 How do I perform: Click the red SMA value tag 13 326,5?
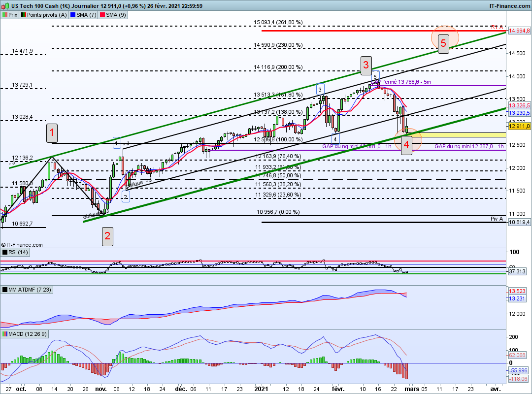point(519,105)
